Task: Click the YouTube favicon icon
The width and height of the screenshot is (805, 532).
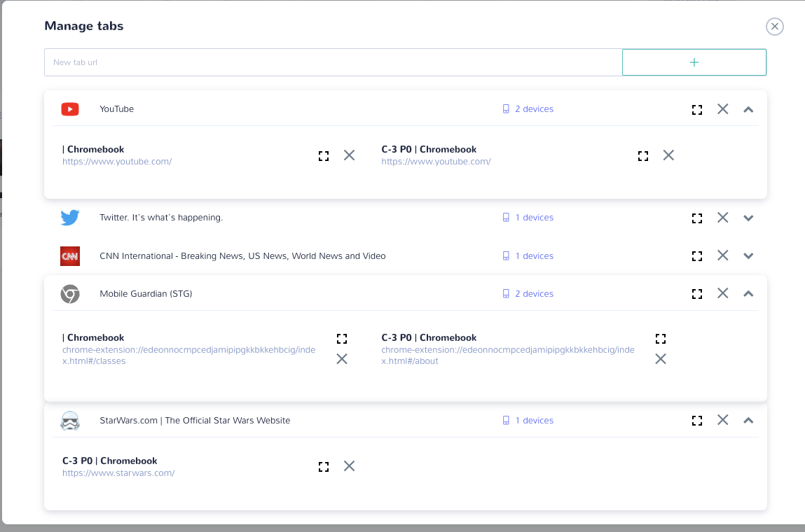Action: tap(70, 108)
